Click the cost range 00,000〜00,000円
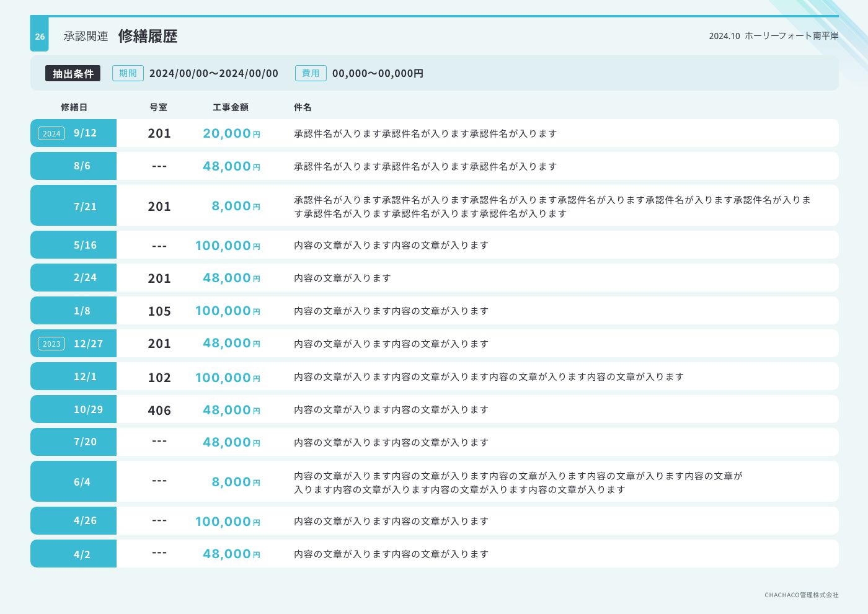 pos(378,73)
